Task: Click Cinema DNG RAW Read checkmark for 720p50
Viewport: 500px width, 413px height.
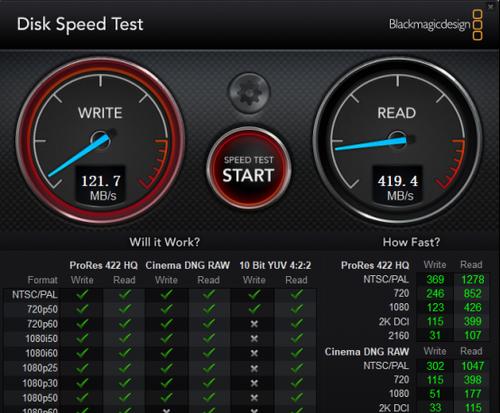Action: [209, 309]
